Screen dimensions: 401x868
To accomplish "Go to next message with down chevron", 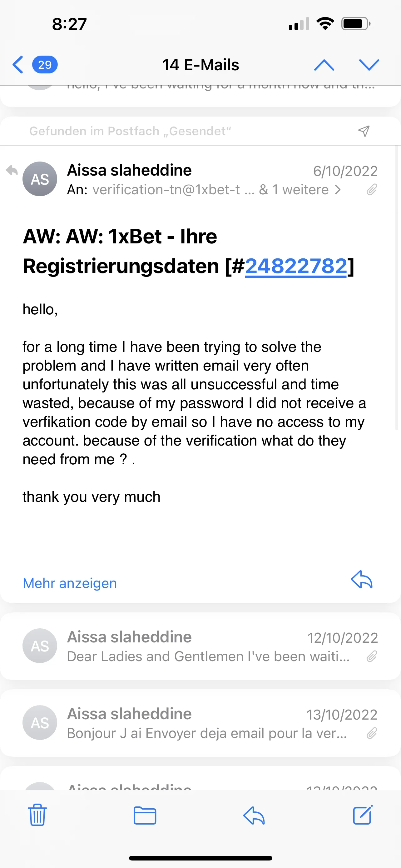I will 369,64.
